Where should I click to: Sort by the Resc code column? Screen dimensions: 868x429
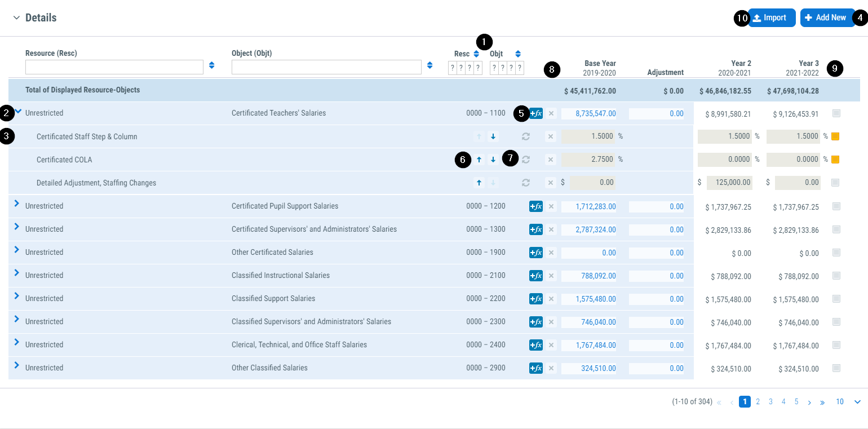coord(476,54)
